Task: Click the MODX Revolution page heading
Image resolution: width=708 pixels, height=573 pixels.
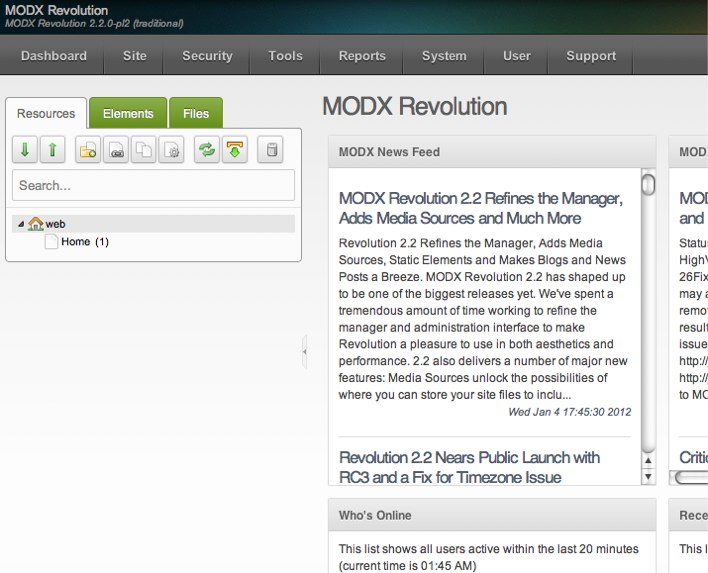Action: [415, 107]
